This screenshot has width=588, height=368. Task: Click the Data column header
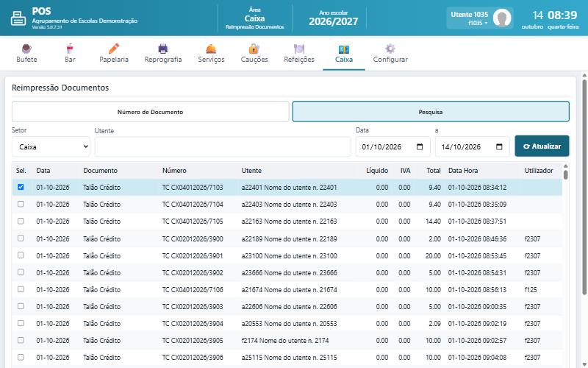click(43, 171)
